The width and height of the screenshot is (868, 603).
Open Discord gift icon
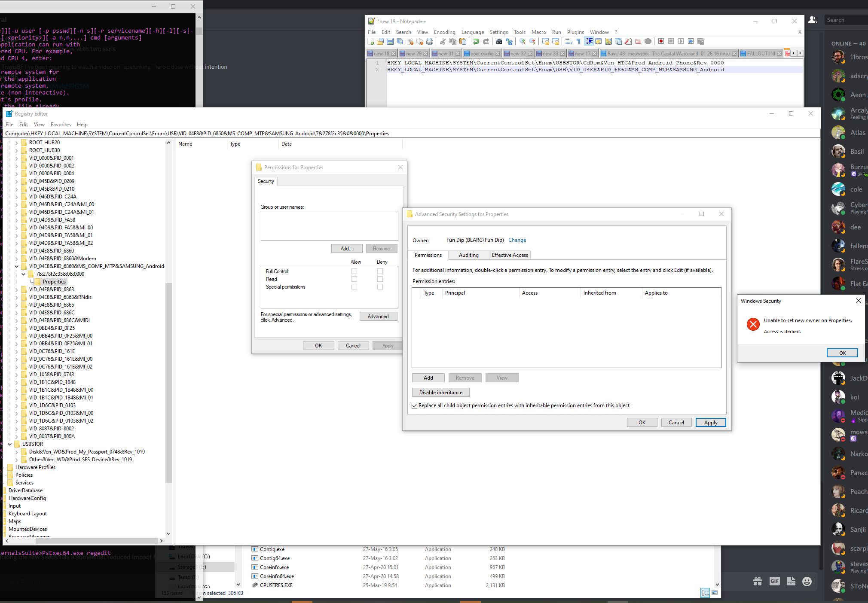pos(758,581)
